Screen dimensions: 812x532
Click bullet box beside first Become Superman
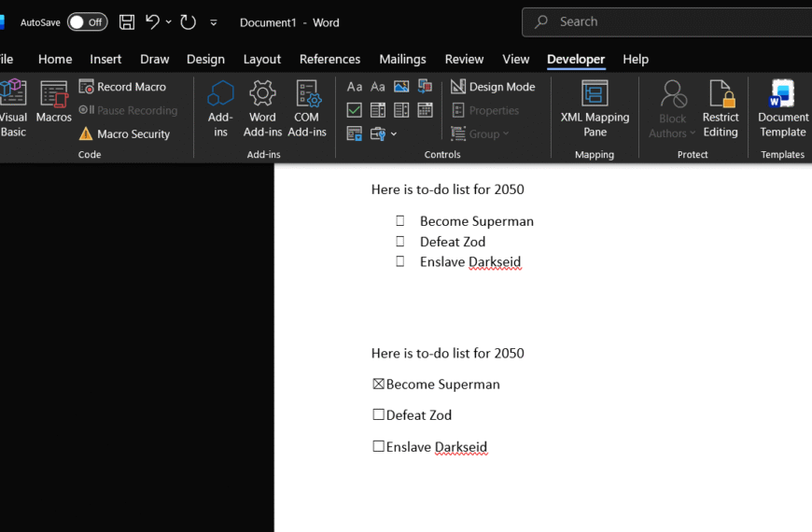coord(399,220)
